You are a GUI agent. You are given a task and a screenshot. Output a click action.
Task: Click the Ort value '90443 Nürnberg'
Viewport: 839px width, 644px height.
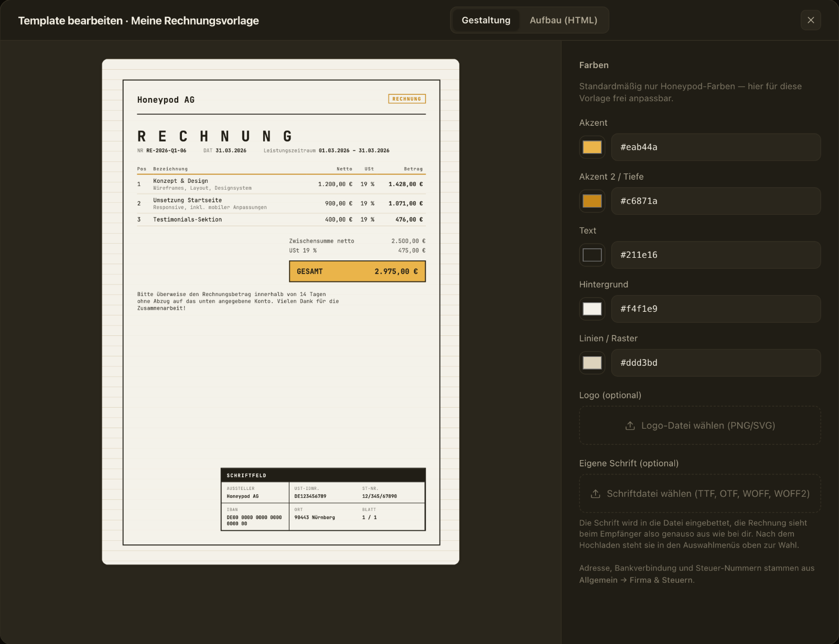coord(315,518)
